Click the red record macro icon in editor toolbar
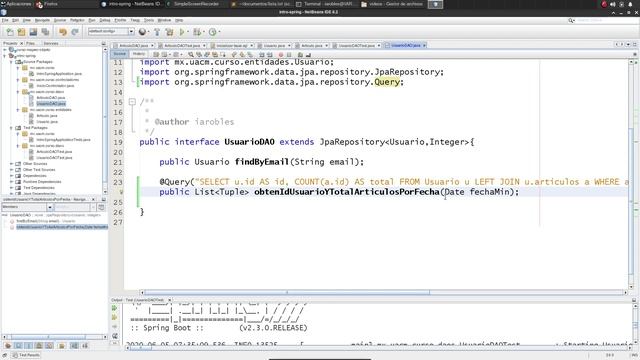 tap(281, 54)
